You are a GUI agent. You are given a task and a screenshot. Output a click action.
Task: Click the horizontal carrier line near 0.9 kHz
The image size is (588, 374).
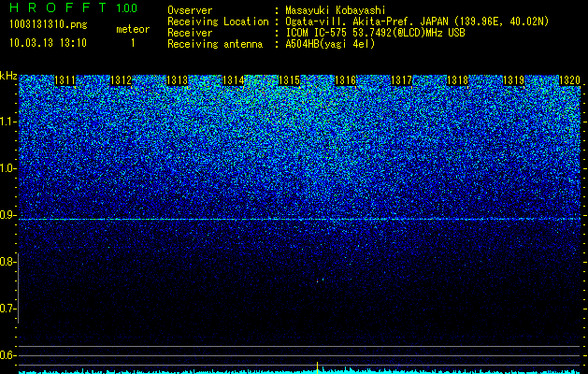(299, 219)
